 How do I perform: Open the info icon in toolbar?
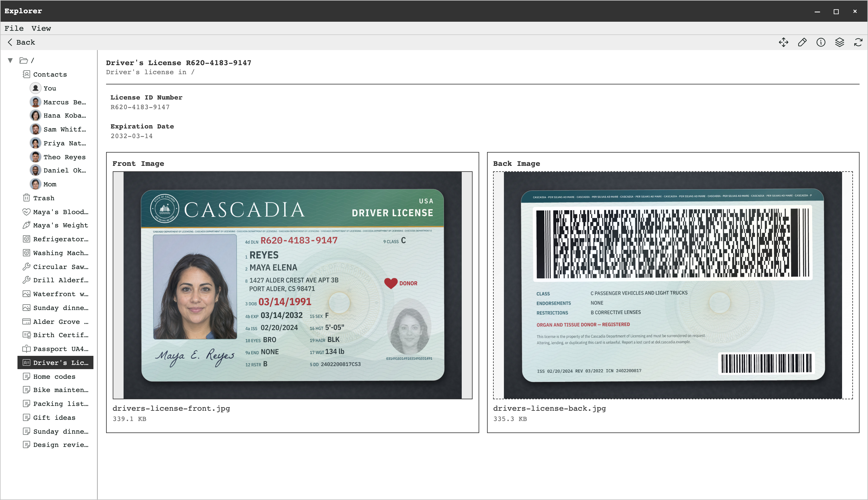(x=821, y=42)
